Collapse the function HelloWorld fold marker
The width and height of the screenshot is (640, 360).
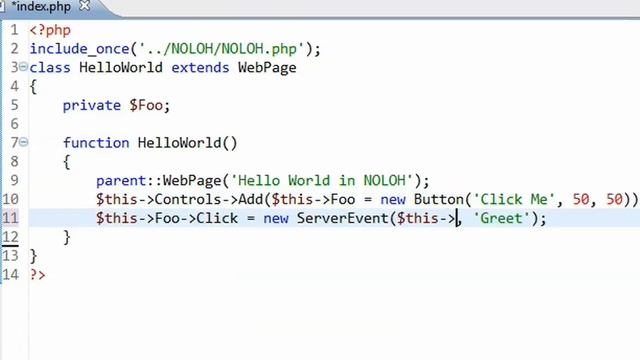(24, 142)
